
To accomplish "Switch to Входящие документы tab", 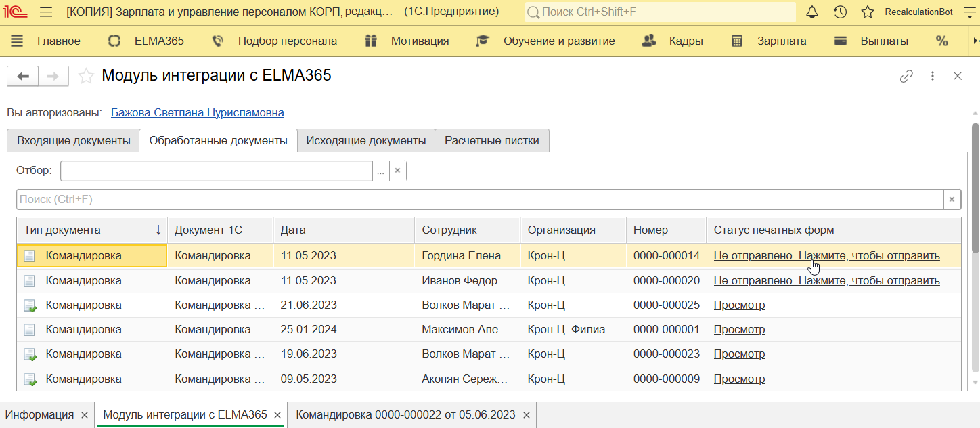I will click(73, 140).
